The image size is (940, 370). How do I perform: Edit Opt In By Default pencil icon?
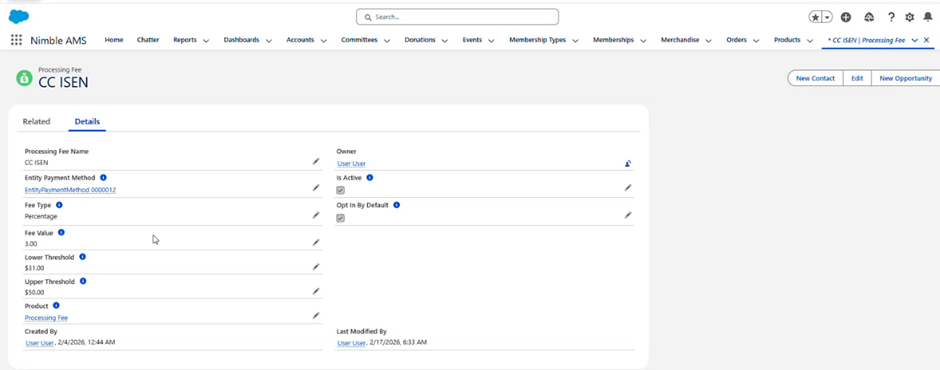628,215
